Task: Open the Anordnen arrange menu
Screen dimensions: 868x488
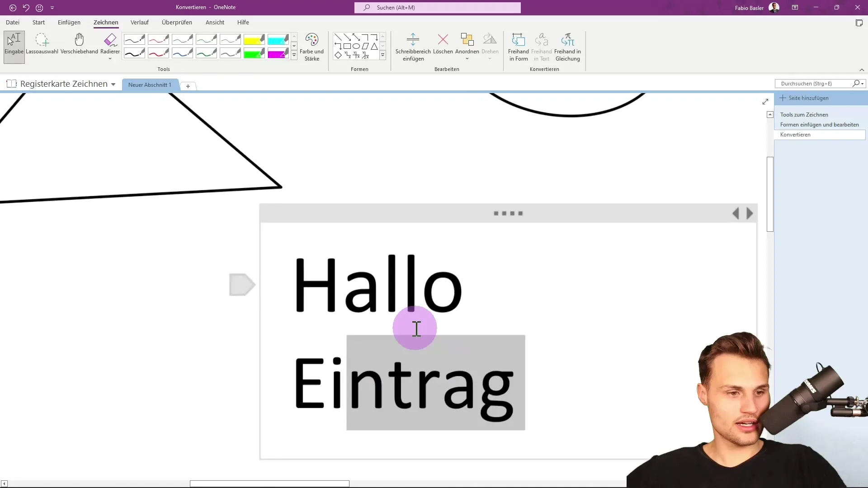Action: [467, 47]
